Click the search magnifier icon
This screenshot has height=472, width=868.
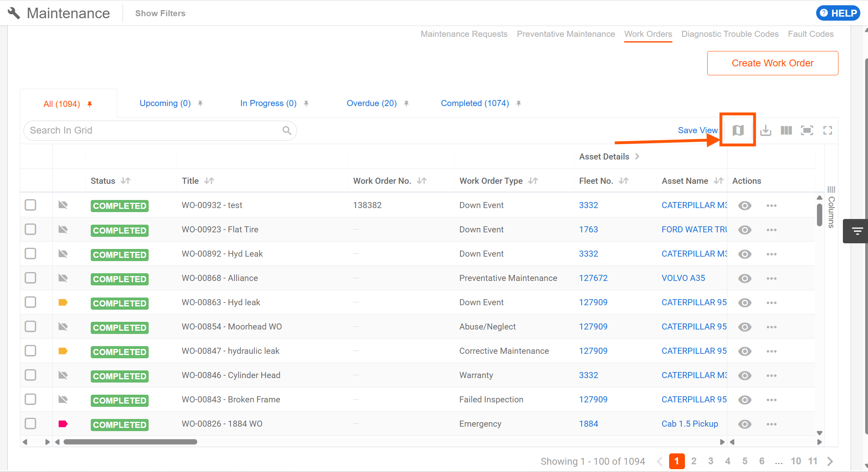click(287, 130)
